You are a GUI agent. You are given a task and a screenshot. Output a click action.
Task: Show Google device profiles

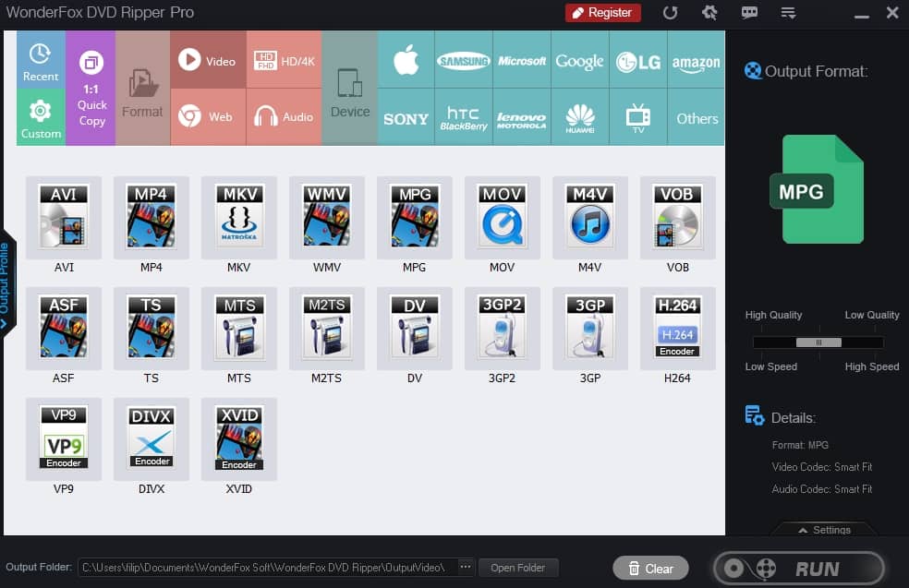click(x=580, y=60)
